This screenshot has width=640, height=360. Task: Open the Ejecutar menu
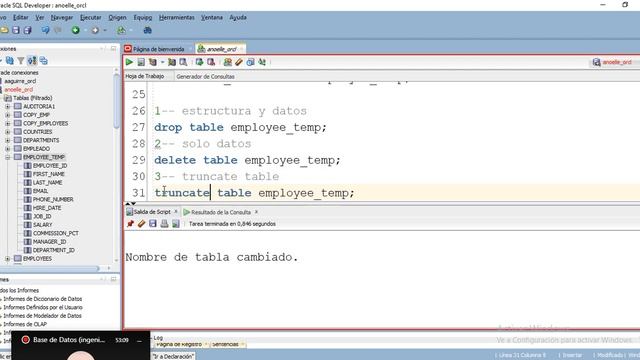pyautogui.click(x=91, y=18)
